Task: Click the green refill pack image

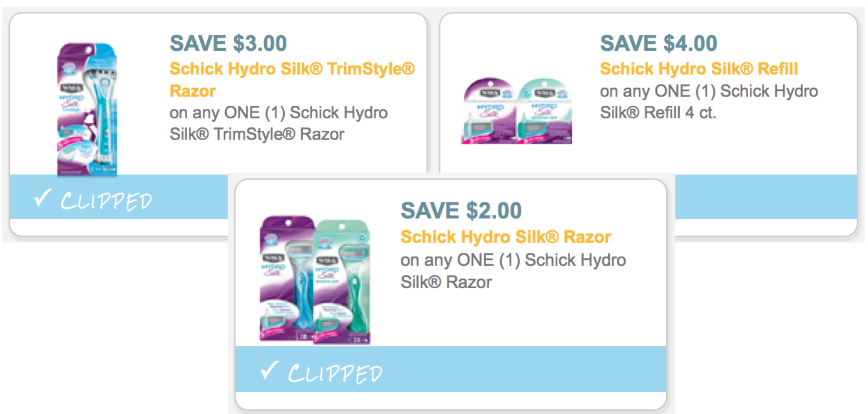Action: 545,112
